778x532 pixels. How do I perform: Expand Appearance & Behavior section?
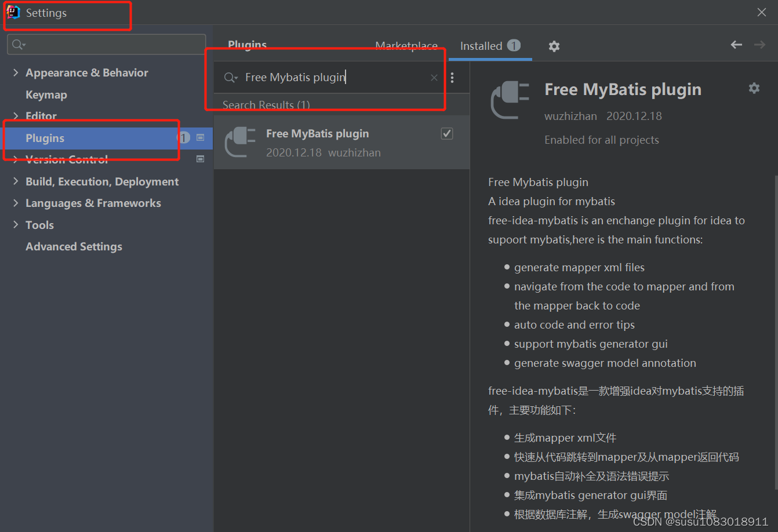[x=16, y=72]
